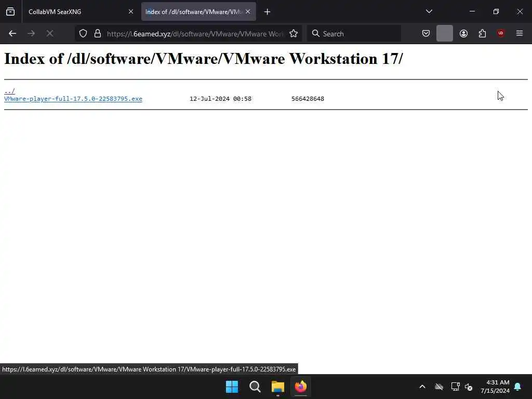Open the Extensions puzzle icon

click(x=482, y=33)
